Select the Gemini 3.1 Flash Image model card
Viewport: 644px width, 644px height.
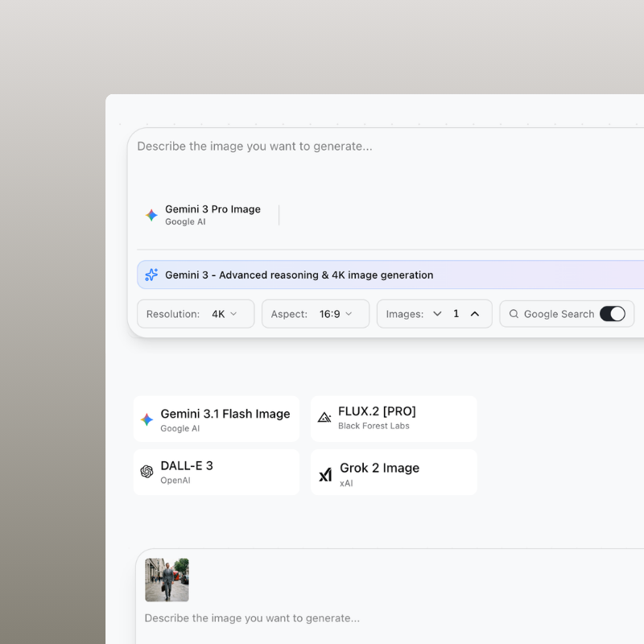pyautogui.click(x=217, y=419)
